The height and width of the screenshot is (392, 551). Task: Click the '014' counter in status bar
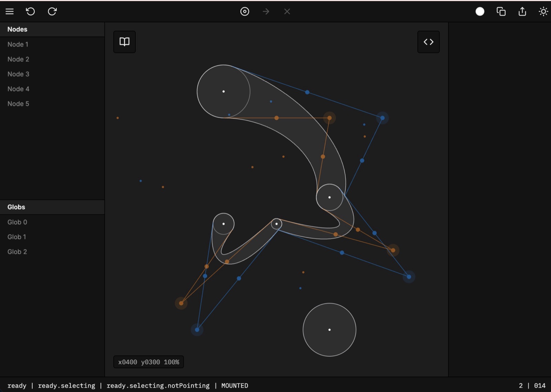pyautogui.click(x=540, y=385)
